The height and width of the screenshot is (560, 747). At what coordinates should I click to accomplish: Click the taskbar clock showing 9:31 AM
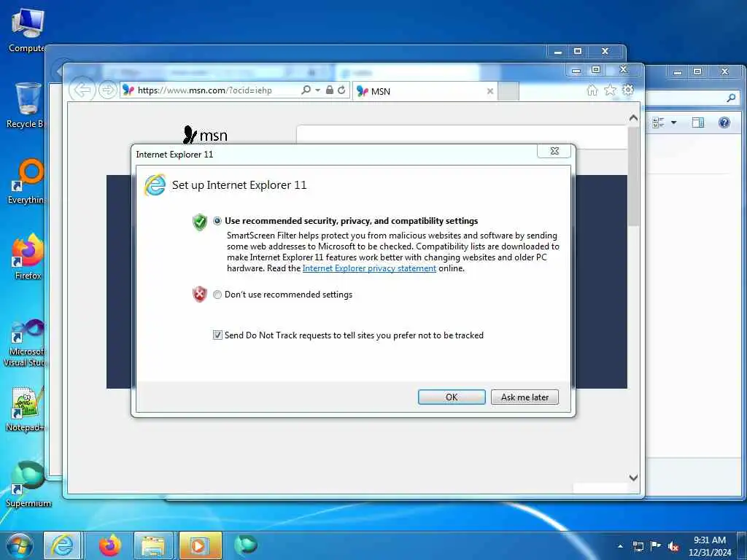click(709, 546)
